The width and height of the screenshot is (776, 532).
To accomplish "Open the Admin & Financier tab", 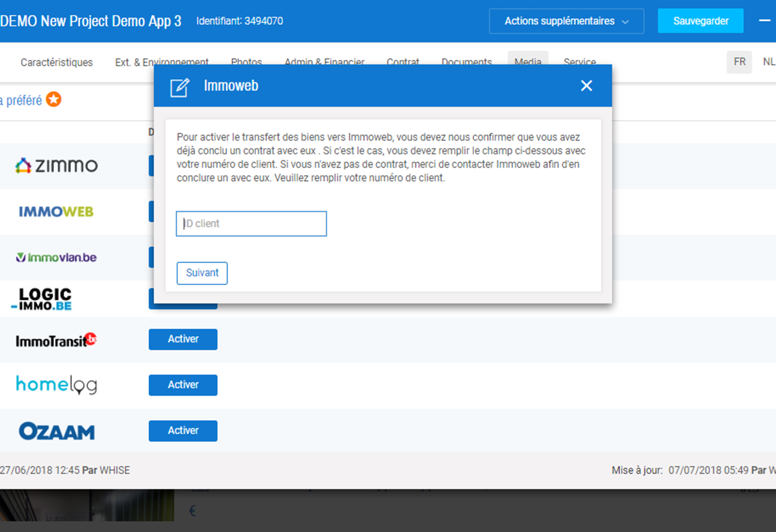I will [x=324, y=62].
